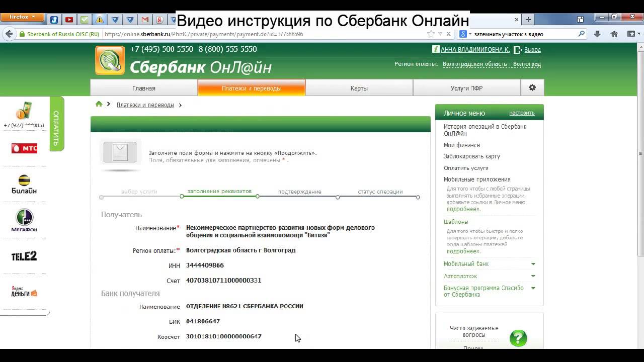Screen dimensions: 644x362
Task: Click the green question mark help icon
Action: coord(518,338)
